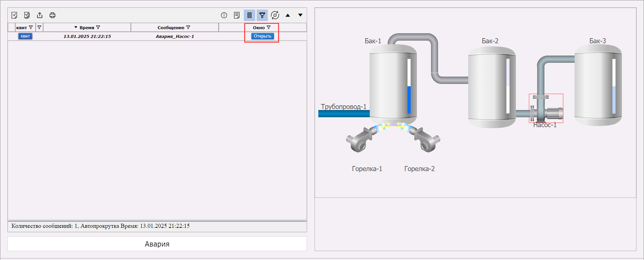Click the exclamation circle alarm icon
Screen dimensions: 644x260
pos(224,15)
